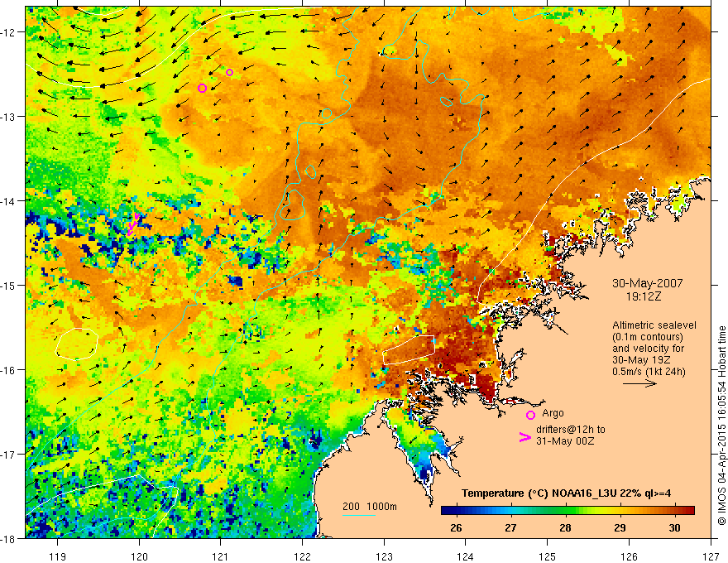Screen dimensions: 728x563
Task: Click the white rectangular contour near 123.3E 15.7S
Action: pyautogui.click(x=409, y=349)
